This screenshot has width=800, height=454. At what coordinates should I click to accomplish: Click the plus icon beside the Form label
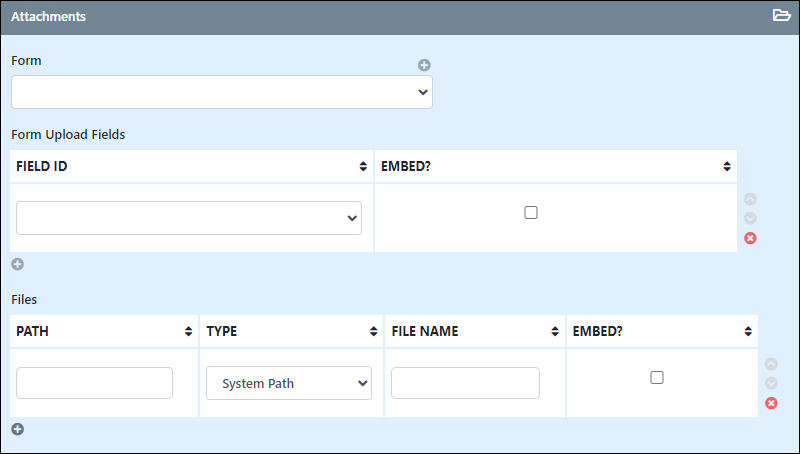[424, 65]
